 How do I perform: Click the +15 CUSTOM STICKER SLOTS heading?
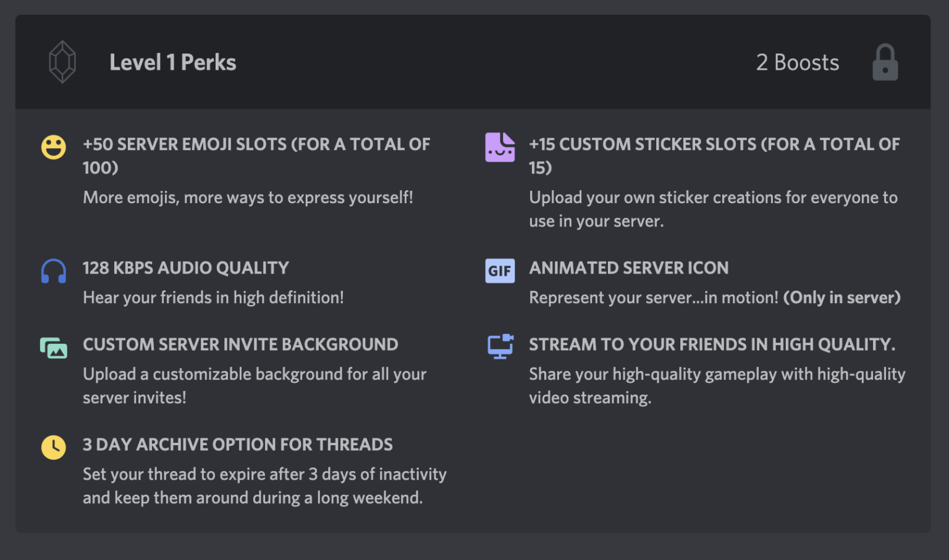click(x=714, y=144)
